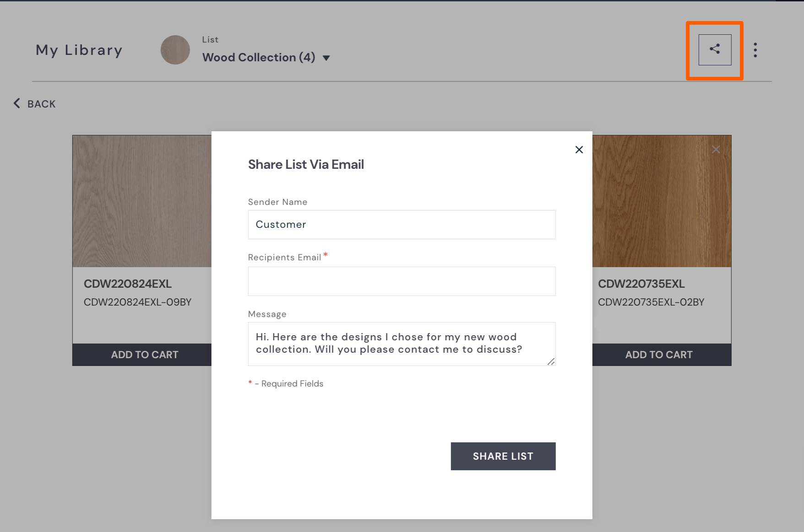Grab the Message box resize handle
The image size is (804, 532).
[x=551, y=361]
